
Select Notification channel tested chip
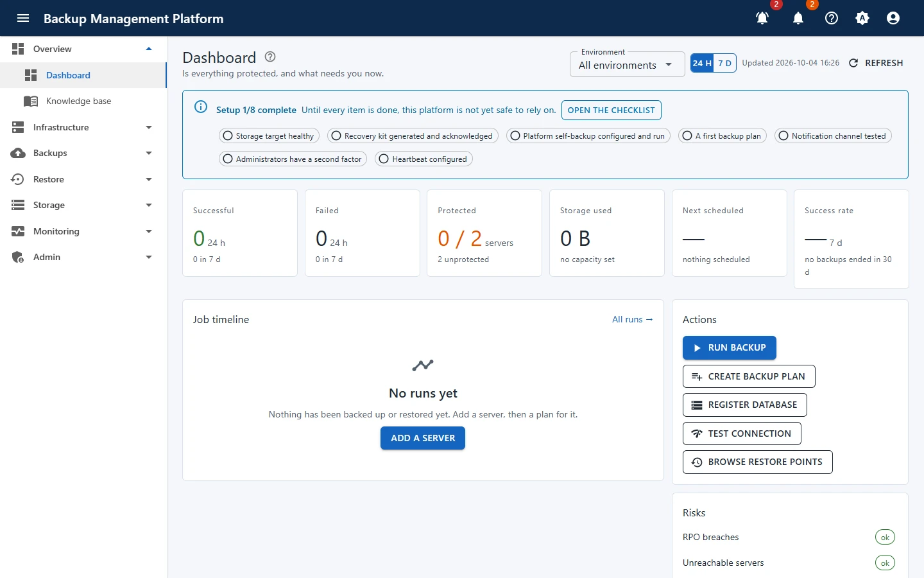point(833,136)
